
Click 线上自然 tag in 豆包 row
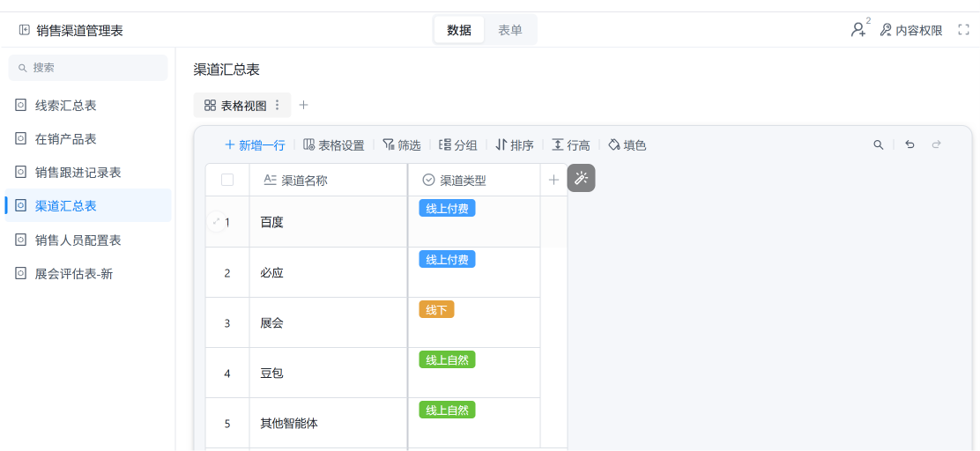click(447, 359)
